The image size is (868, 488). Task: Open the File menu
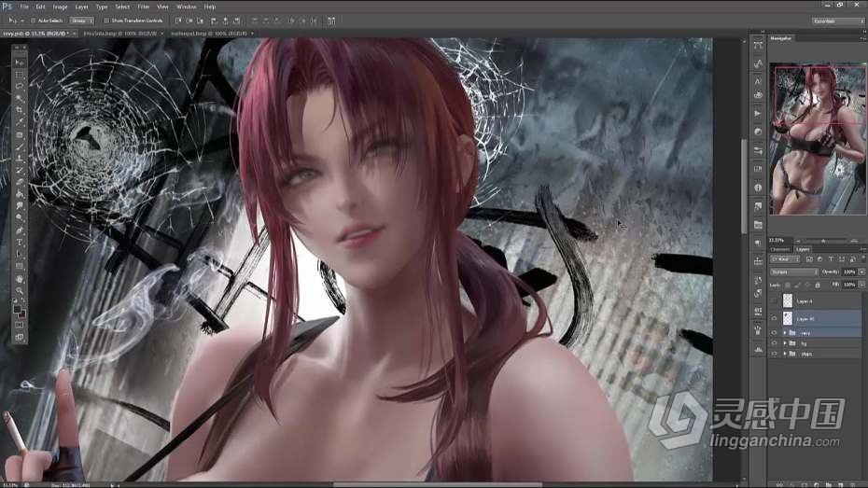(24, 7)
